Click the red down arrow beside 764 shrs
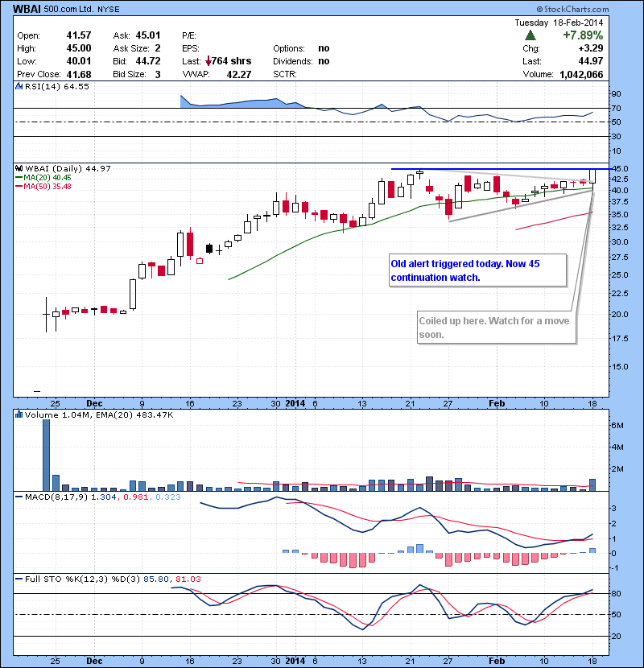This screenshot has height=668, width=644. click(x=208, y=62)
